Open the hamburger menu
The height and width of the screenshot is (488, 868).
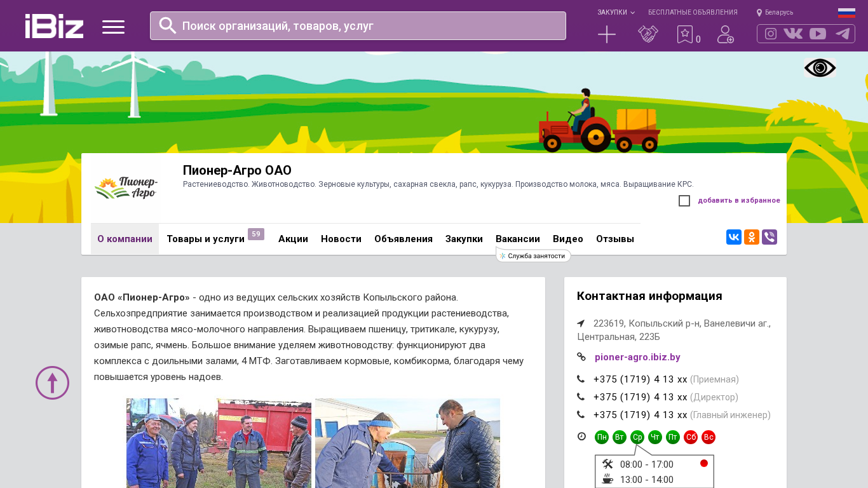point(114,27)
